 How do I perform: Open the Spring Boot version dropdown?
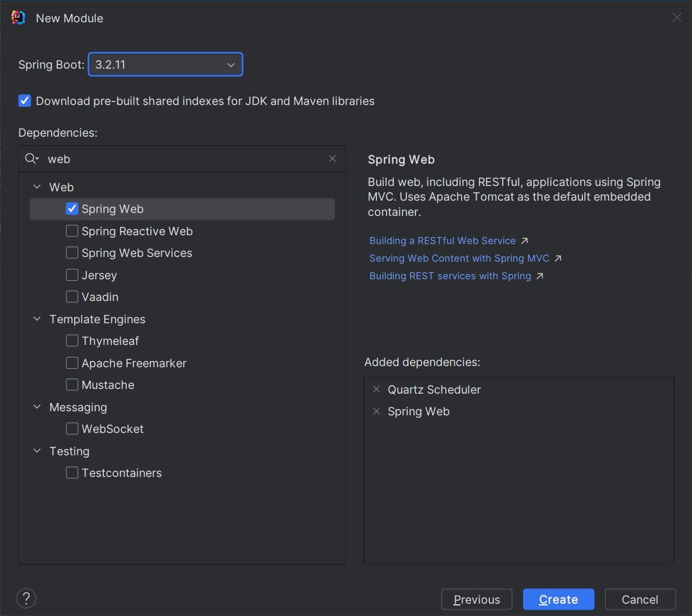tap(165, 65)
